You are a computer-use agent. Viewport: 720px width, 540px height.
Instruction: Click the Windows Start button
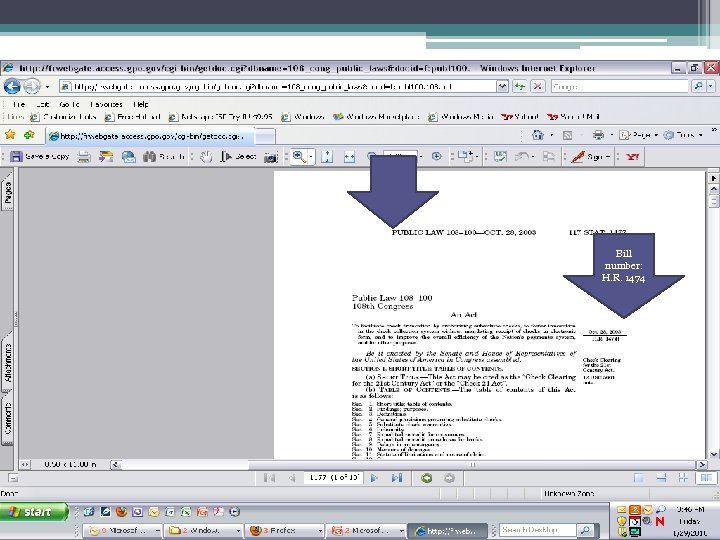pyautogui.click(x=34, y=512)
